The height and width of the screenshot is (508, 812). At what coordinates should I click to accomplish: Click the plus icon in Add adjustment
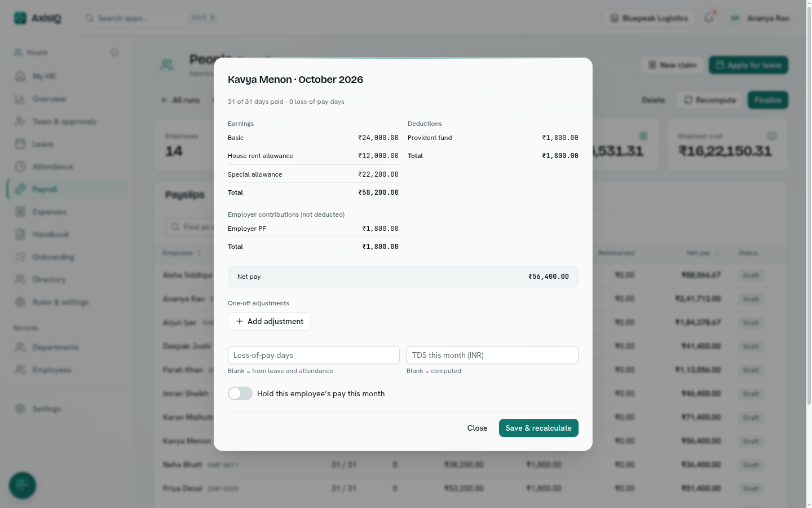[x=240, y=321]
